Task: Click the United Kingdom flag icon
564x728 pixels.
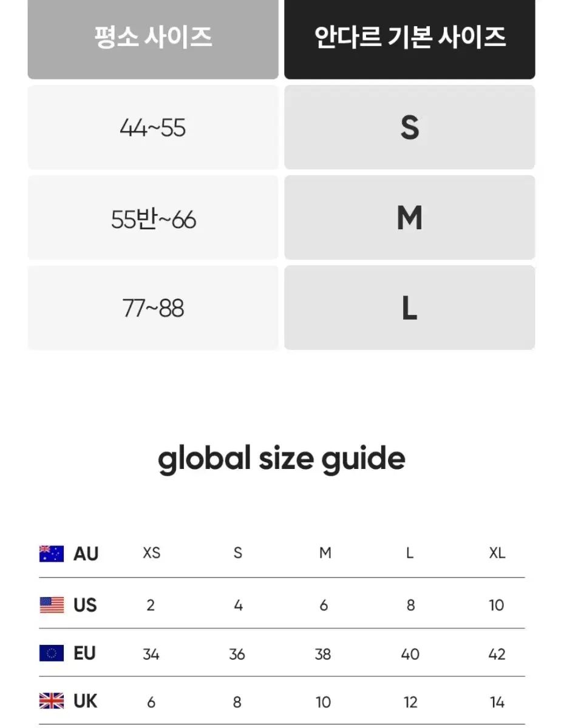Action: [x=52, y=702]
